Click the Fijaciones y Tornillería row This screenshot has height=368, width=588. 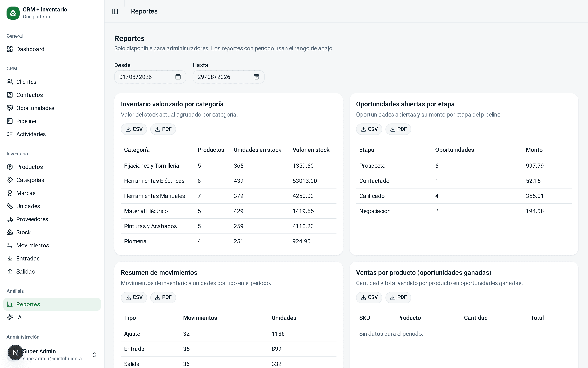coord(229,166)
